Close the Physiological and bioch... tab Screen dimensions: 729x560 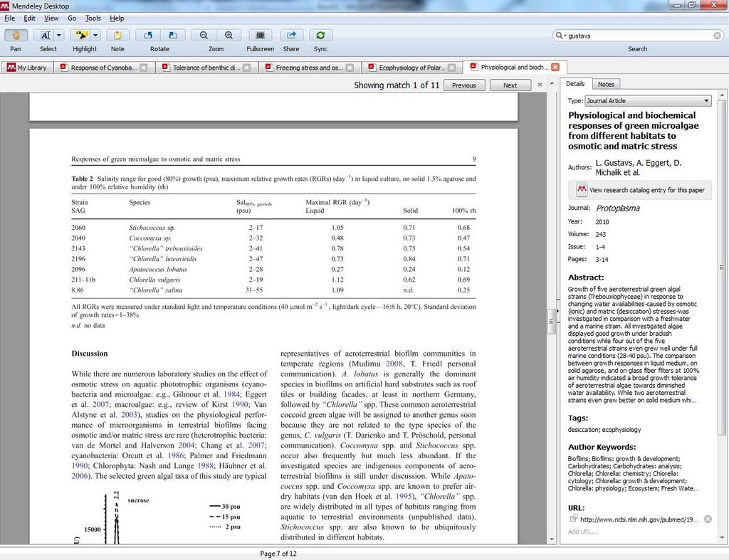tap(555, 67)
